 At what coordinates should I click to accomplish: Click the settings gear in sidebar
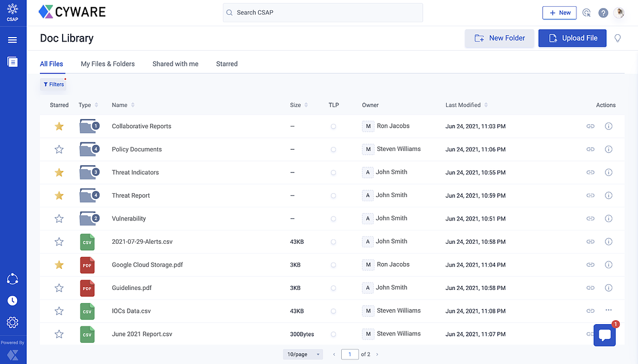[13, 322]
